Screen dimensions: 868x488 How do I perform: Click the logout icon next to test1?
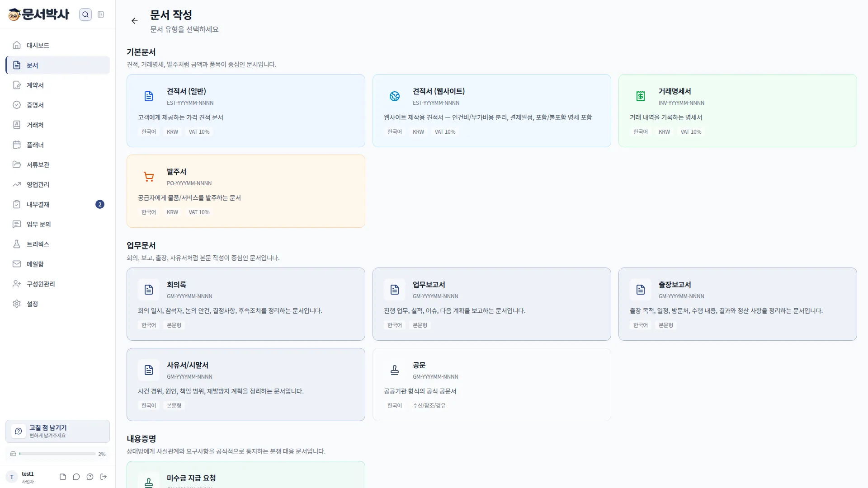[x=104, y=477]
